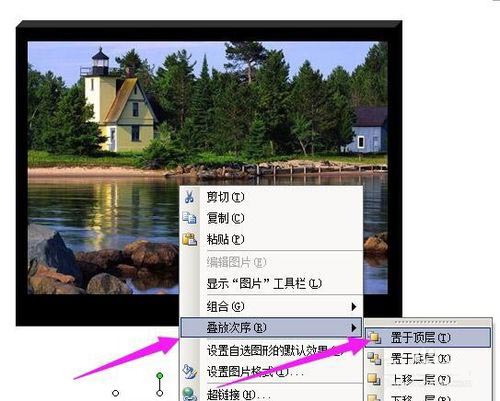Open the 组合(G) submenu entry

271,306
